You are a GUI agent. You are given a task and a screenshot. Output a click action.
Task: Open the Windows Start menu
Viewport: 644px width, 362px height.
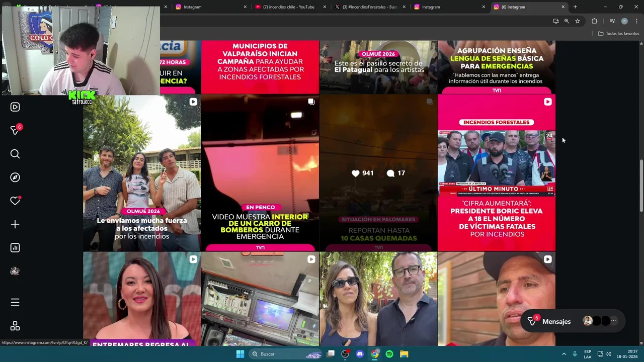coord(240,354)
